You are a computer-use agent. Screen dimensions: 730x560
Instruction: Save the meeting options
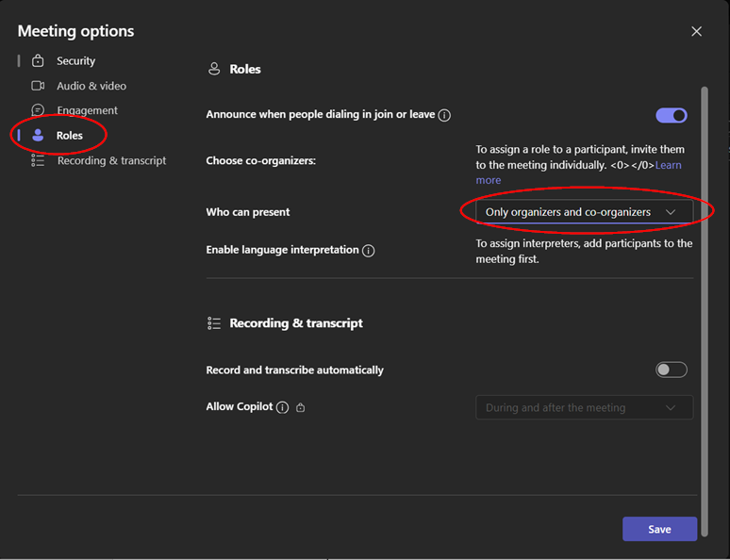659,529
